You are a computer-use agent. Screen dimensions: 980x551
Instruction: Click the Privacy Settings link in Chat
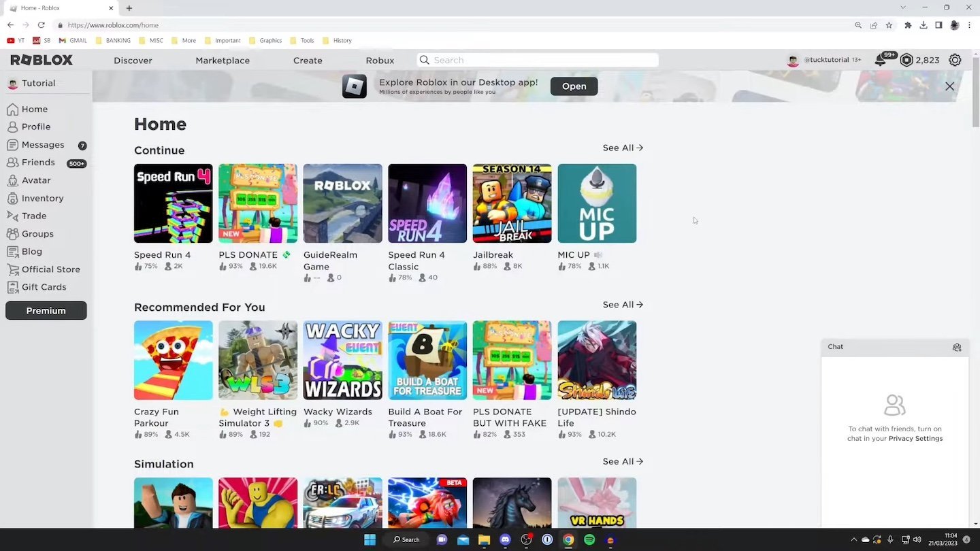915,439
